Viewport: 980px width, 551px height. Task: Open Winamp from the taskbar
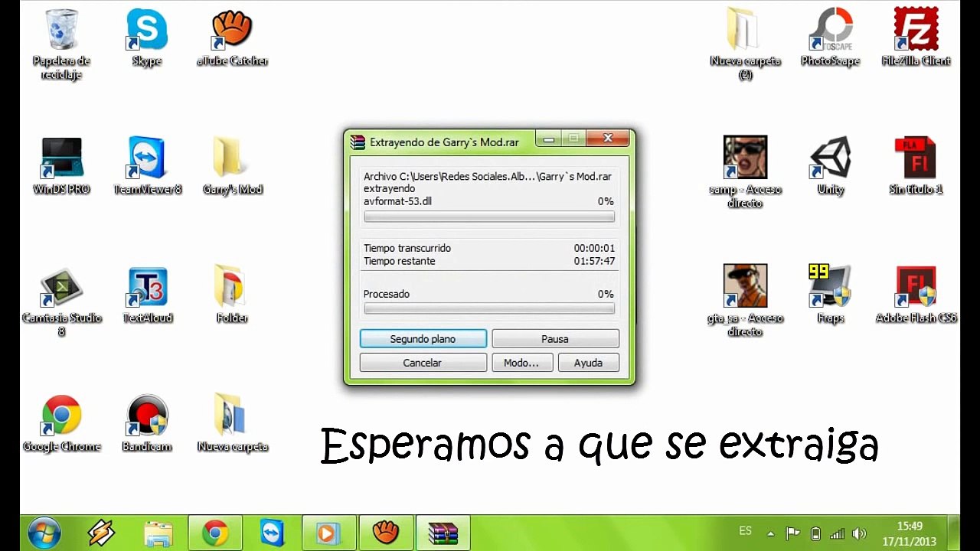(x=101, y=533)
